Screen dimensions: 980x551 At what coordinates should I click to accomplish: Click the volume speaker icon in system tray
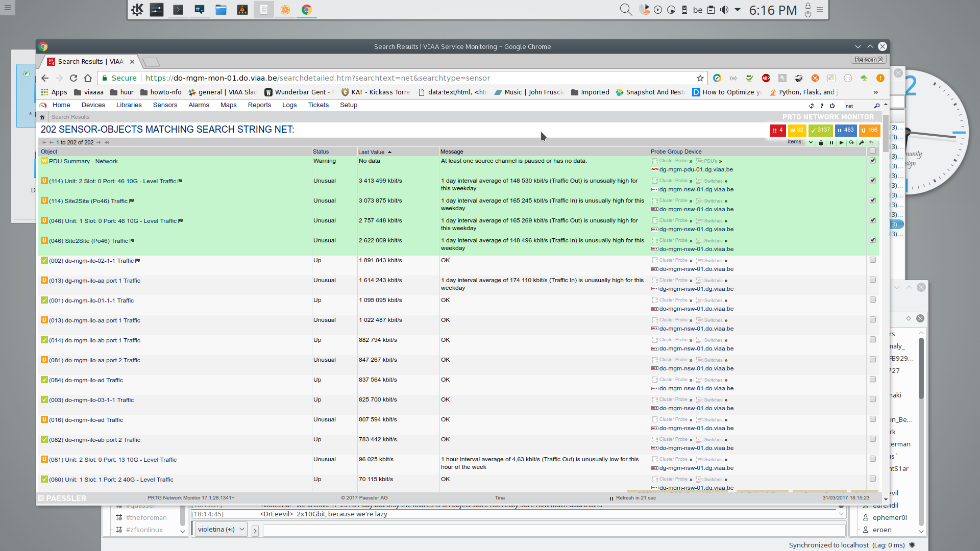(724, 10)
